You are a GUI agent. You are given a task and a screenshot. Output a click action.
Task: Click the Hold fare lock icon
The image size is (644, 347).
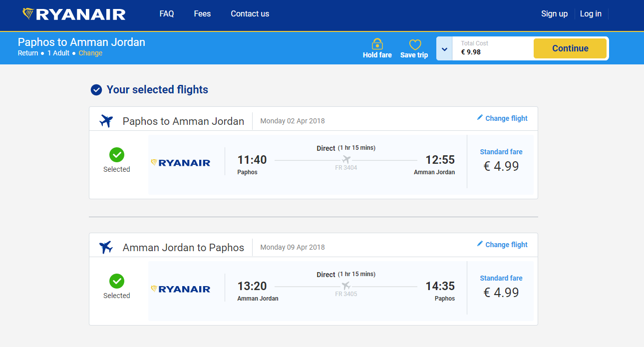coord(377,44)
